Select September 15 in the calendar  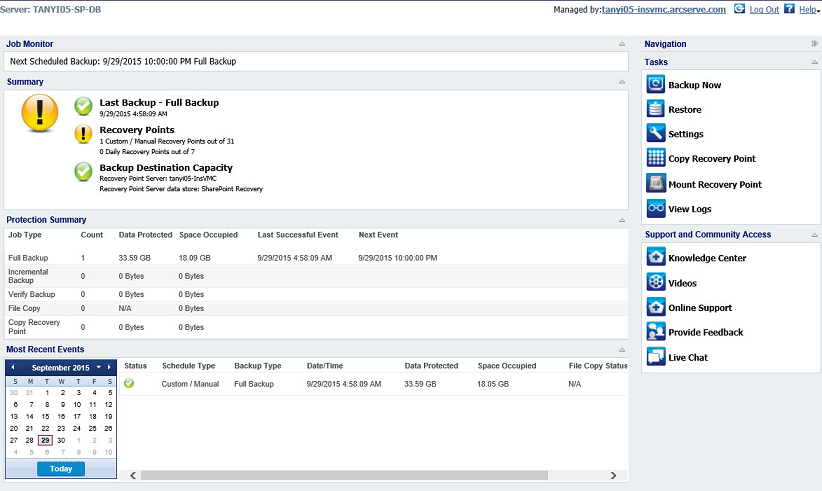point(46,416)
